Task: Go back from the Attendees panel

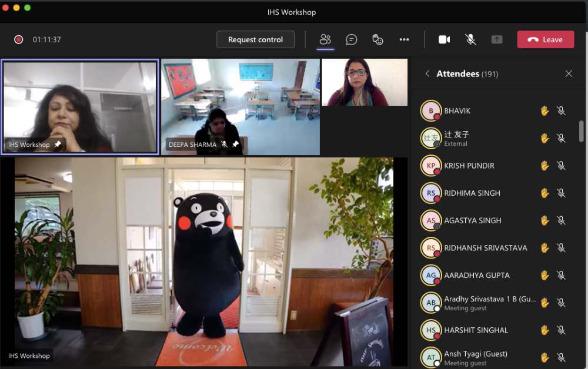Action: (427, 73)
